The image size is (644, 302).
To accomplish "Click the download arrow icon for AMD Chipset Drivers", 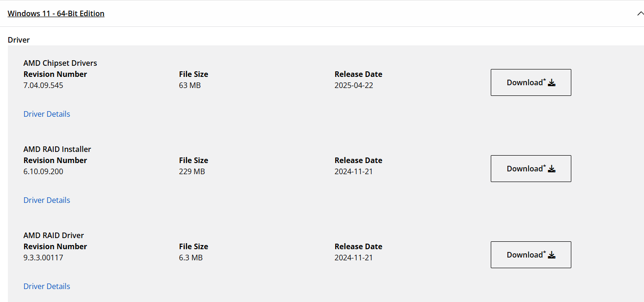I will pos(551,83).
